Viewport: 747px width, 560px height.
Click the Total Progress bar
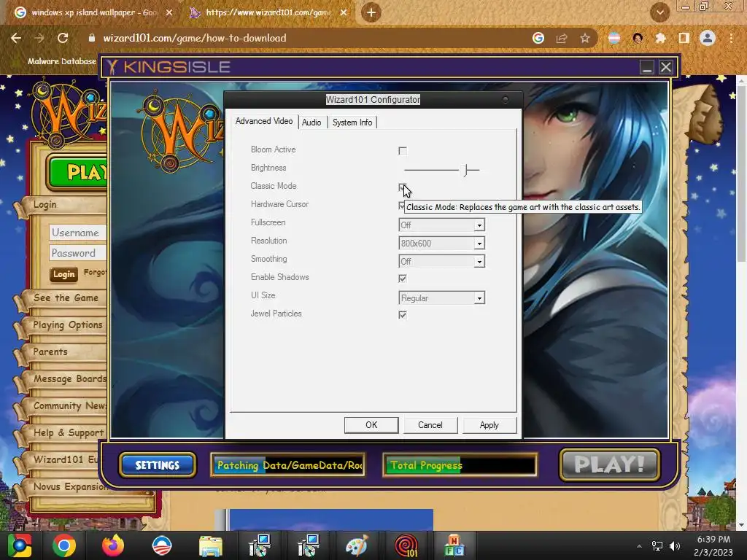click(460, 464)
